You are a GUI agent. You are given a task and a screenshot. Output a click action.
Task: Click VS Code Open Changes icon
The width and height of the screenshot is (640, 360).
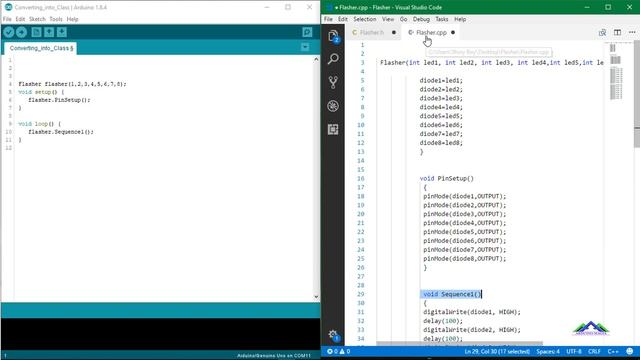click(x=602, y=32)
